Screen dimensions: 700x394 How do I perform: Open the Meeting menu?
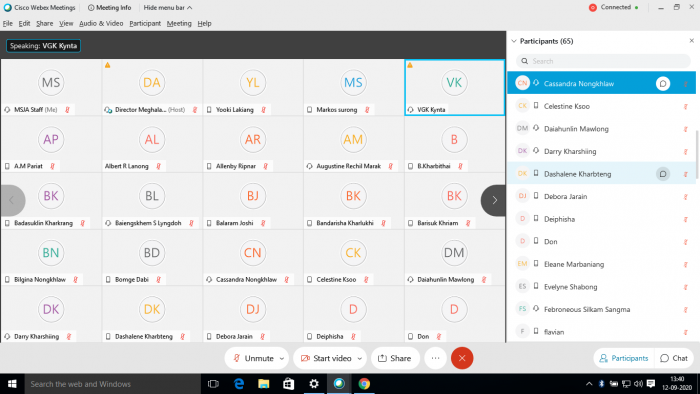[179, 23]
